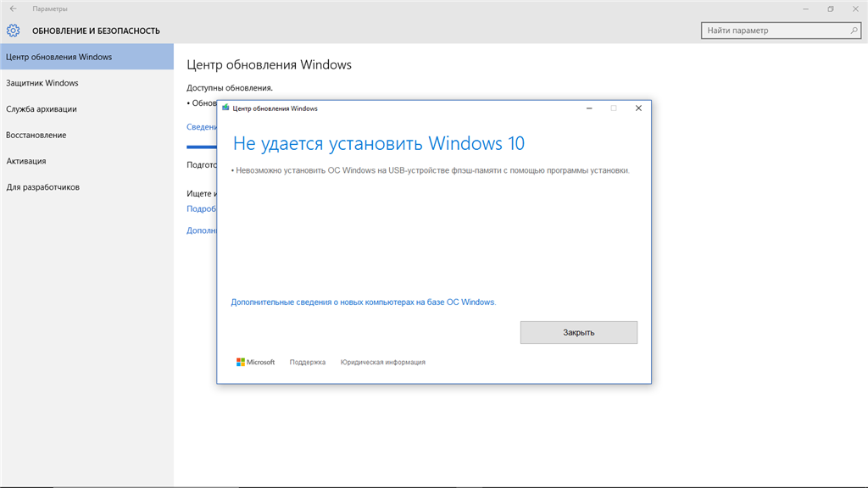Minimize the Windows Update dialog
The width and height of the screenshot is (868, 488).
(x=589, y=108)
